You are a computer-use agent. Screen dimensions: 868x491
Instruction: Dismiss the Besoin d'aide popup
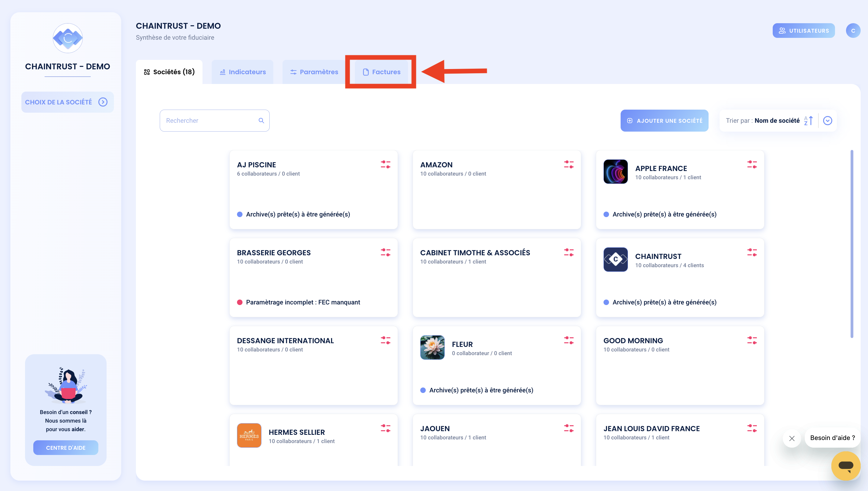point(791,438)
